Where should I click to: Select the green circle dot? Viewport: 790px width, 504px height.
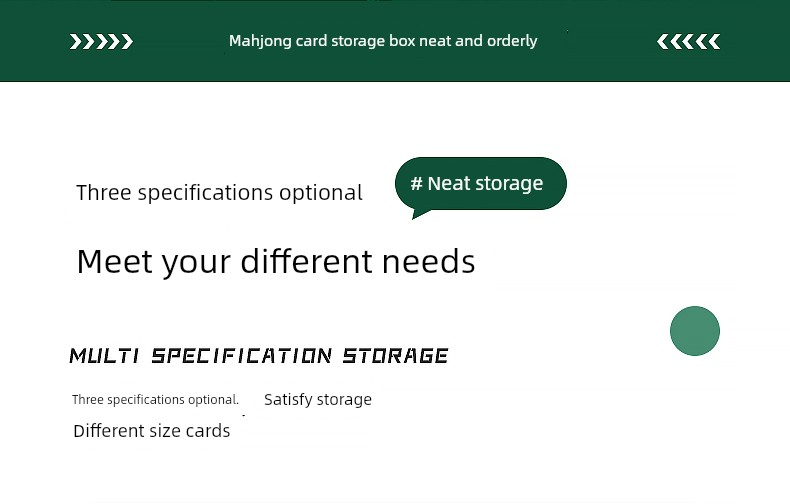pos(695,331)
